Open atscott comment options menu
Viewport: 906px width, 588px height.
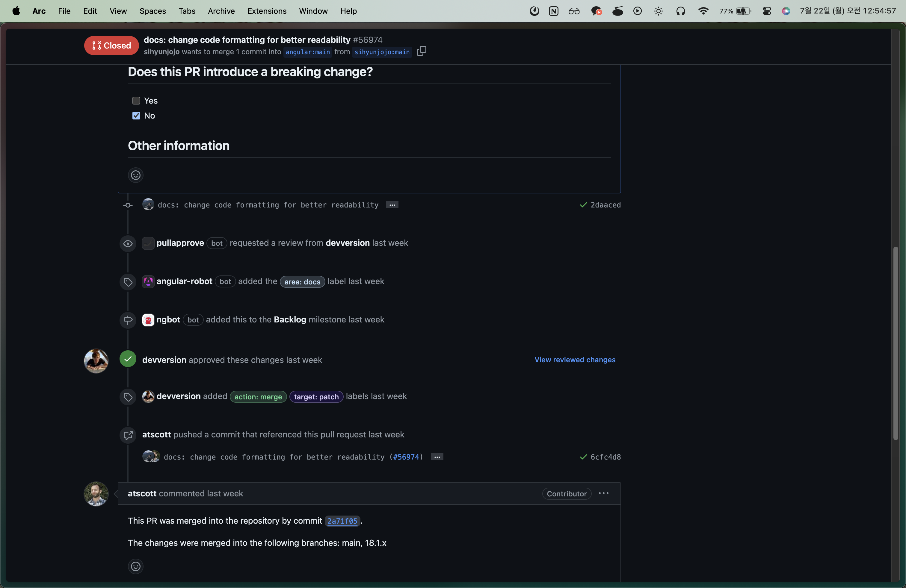[603, 493]
